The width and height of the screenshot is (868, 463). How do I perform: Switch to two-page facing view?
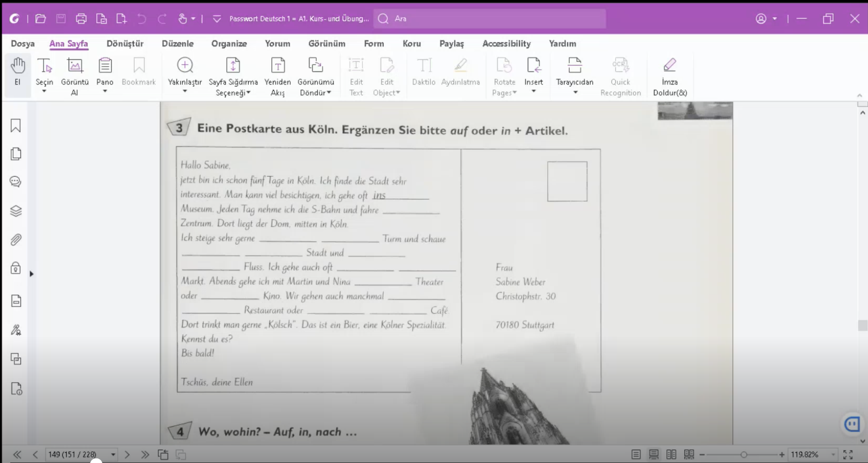point(671,454)
